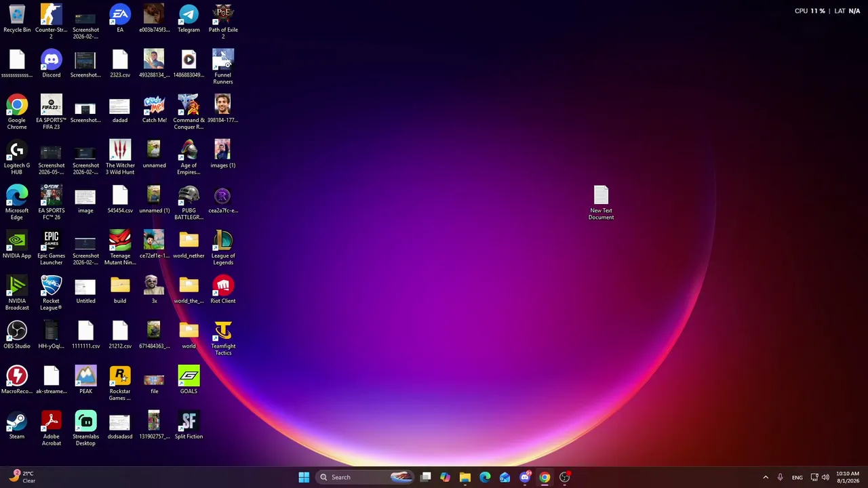Switch to Discord in the taskbar

click(x=524, y=477)
